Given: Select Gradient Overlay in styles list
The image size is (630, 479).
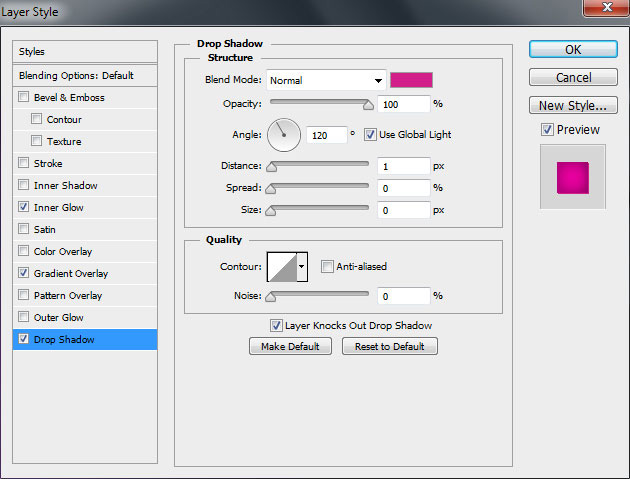Looking at the screenshot, I should coord(70,274).
